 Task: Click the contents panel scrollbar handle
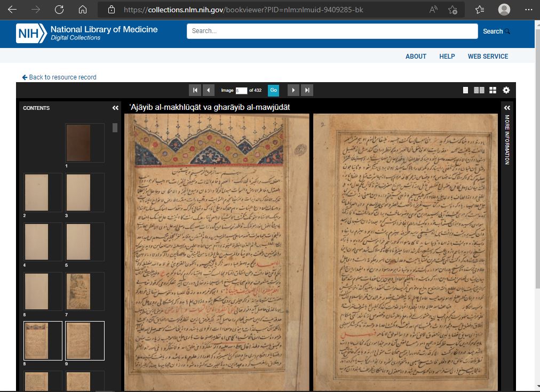pyautogui.click(x=115, y=127)
